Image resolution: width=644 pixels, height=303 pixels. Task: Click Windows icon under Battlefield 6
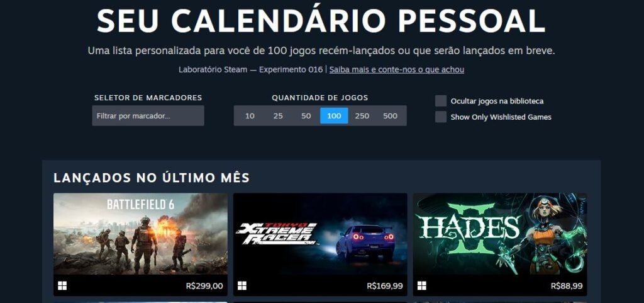pyautogui.click(x=62, y=286)
